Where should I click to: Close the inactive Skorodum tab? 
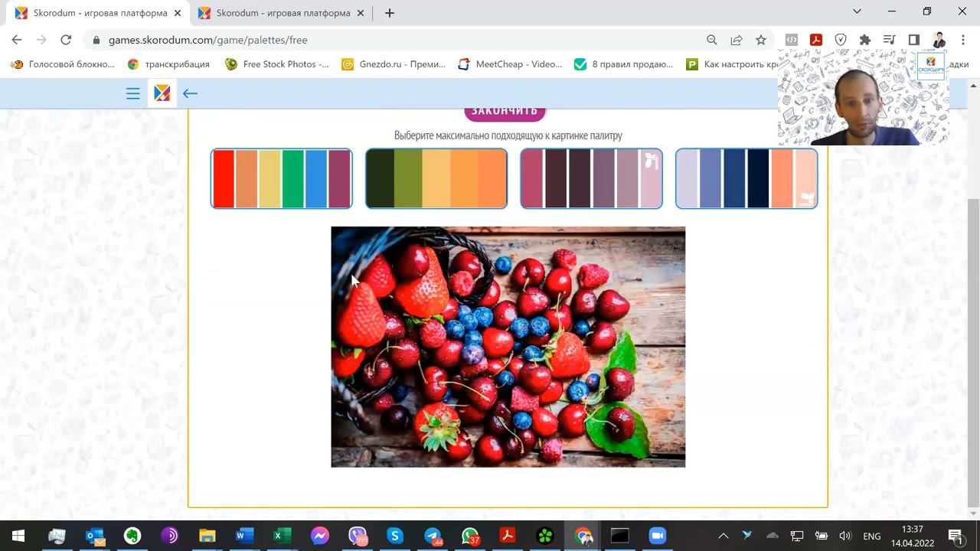click(360, 13)
